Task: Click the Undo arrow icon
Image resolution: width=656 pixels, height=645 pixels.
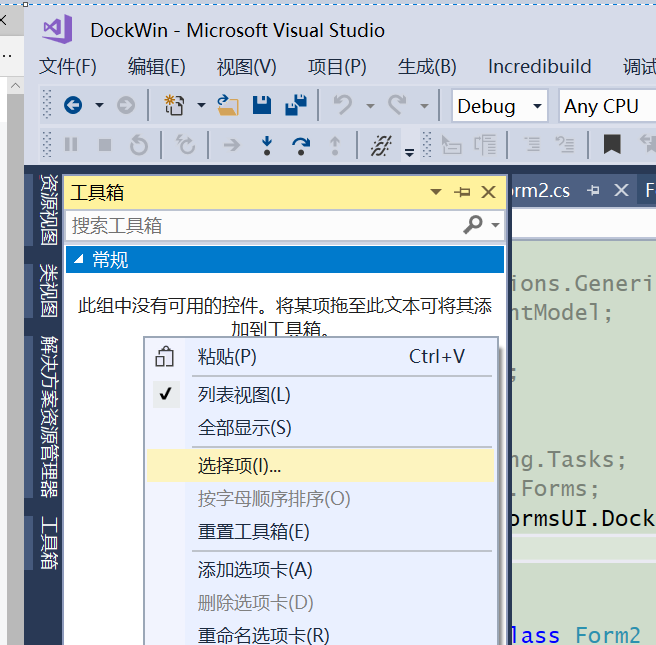Action: 343,105
